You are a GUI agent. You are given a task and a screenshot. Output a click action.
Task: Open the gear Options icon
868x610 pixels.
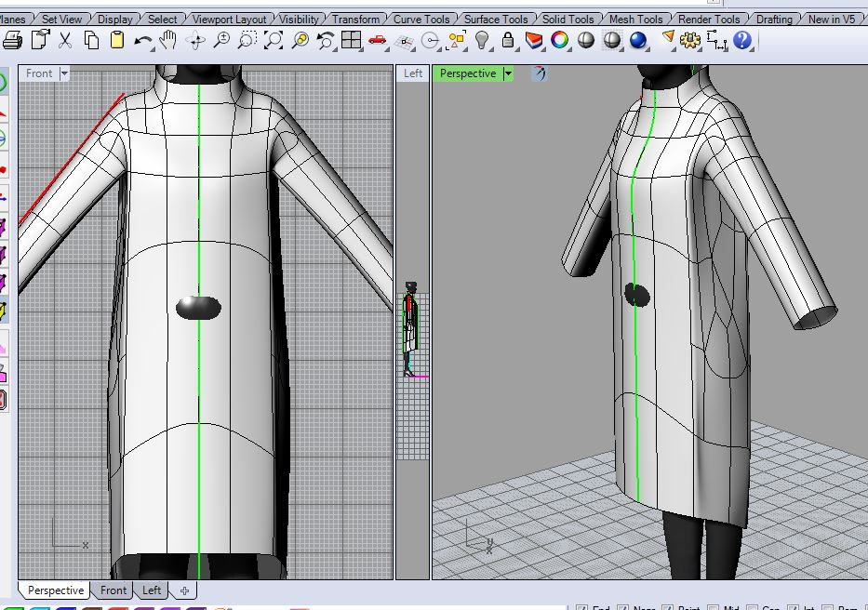point(690,40)
